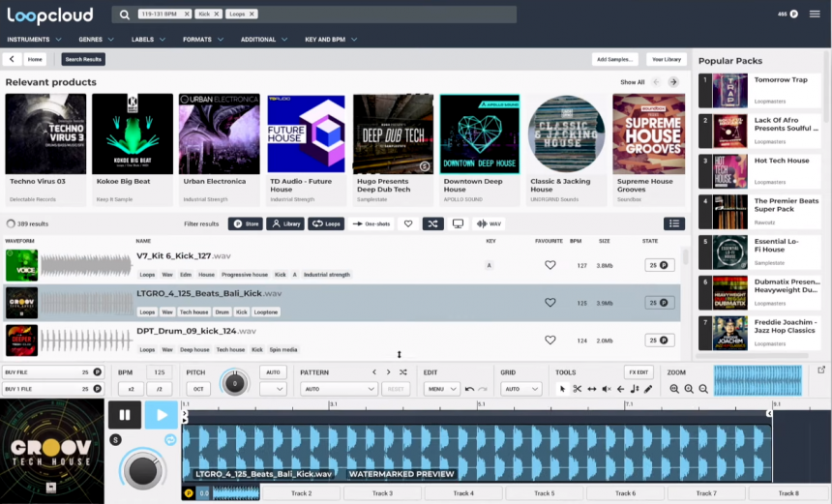This screenshot has height=504, width=832.
Task: Open Your Library
Action: (x=667, y=59)
